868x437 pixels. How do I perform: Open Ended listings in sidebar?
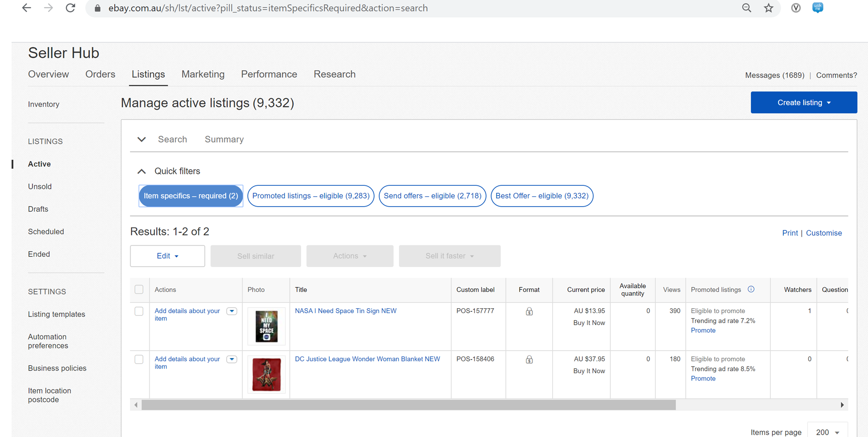click(x=39, y=254)
